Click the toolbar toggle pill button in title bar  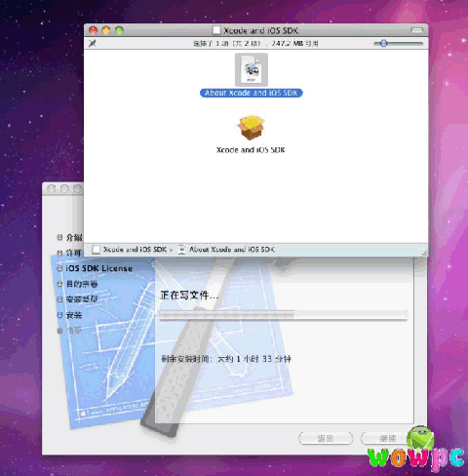tap(417, 30)
